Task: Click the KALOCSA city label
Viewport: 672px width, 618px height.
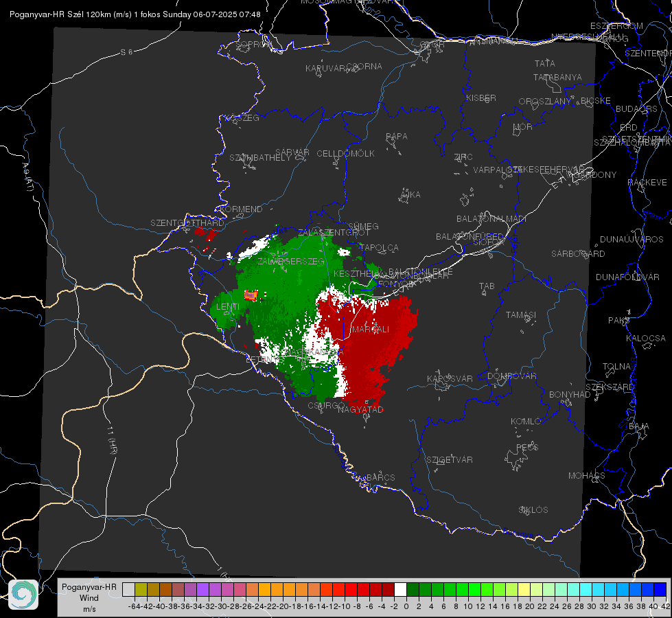Action: pyautogui.click(x=646, y=339)
